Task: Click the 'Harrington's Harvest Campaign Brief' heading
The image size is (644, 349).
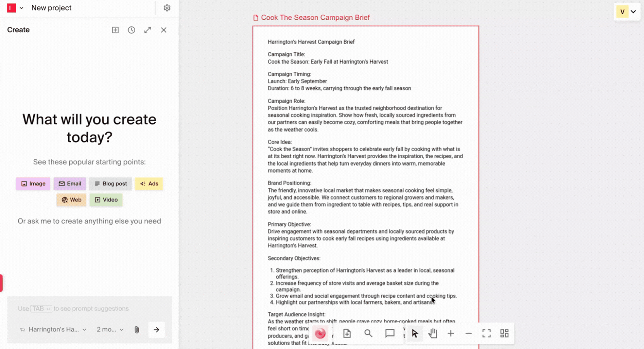Action: pyautogui.click(x=311, y=42)
